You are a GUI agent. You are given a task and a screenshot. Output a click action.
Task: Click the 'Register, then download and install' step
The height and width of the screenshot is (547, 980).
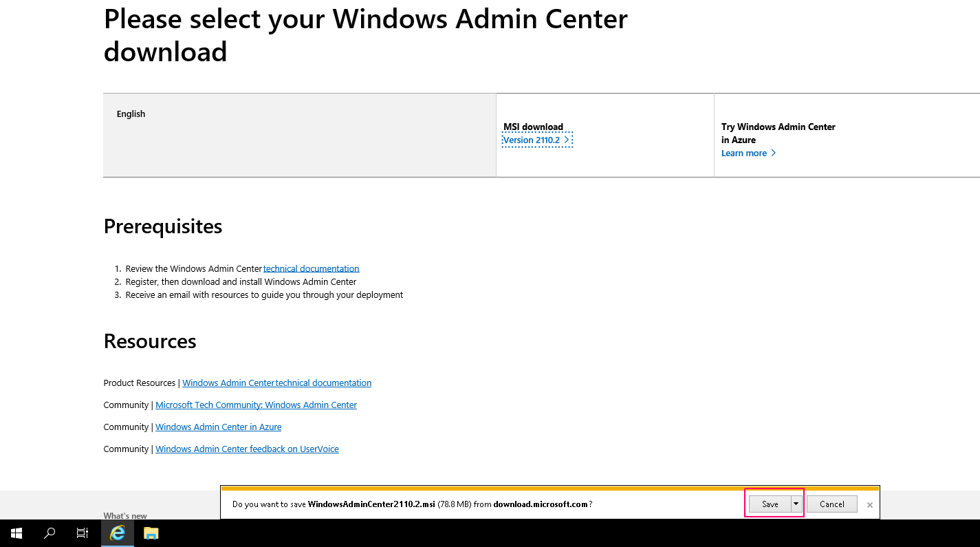click(x=241, y=281)
